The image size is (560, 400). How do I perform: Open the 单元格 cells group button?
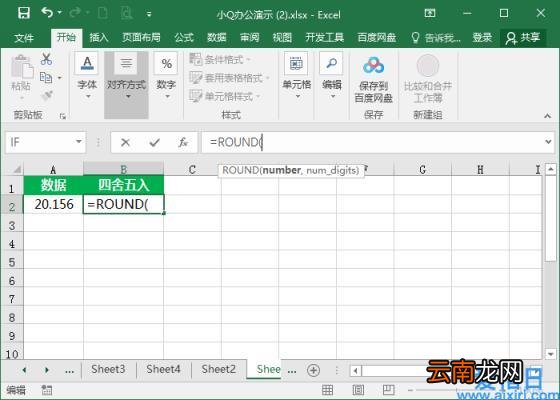[296, 76]
